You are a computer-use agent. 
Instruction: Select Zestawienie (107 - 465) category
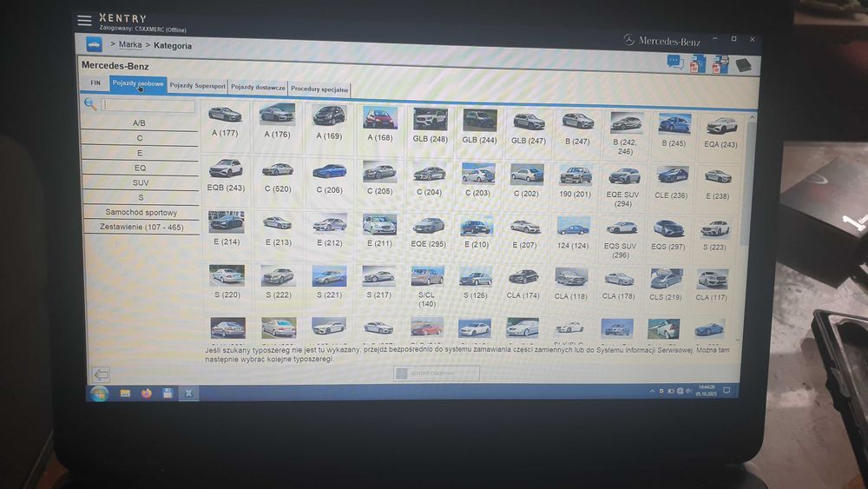141,227
